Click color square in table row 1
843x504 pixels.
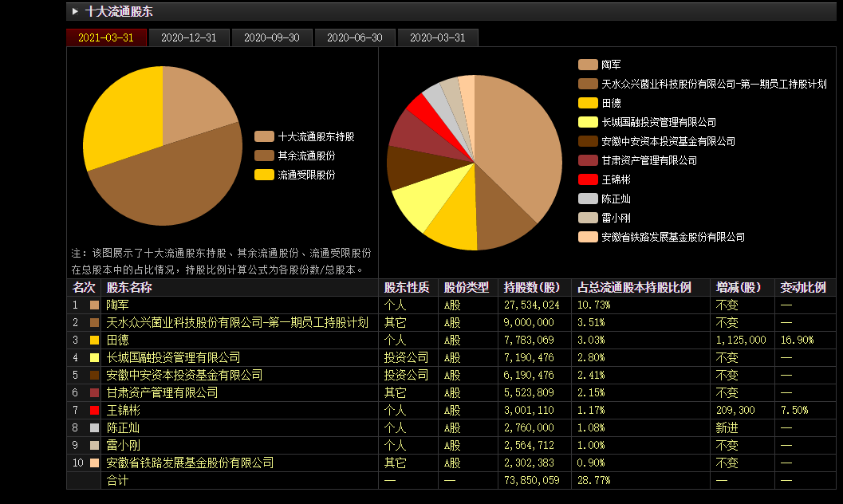coord(95,305)
